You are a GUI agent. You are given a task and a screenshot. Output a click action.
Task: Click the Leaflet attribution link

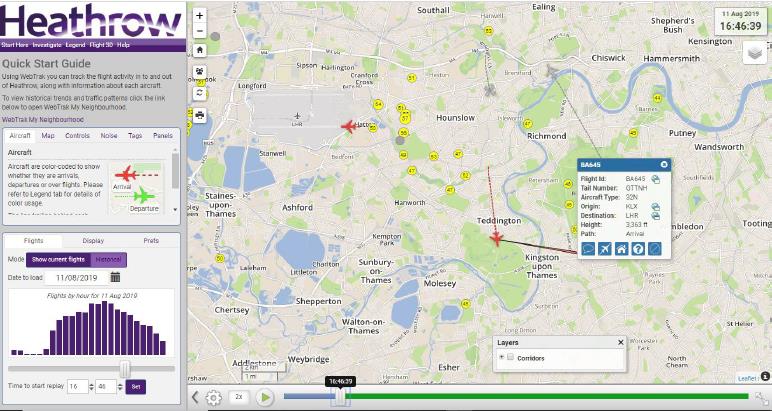point(747,378)
